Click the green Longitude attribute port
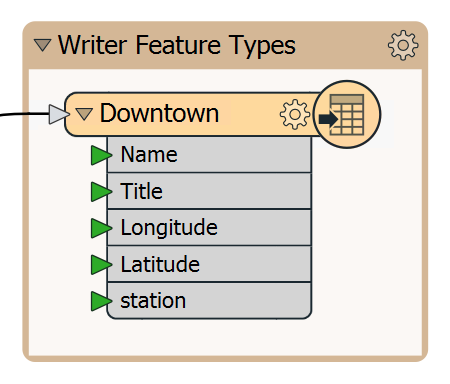This screenshot has width=450, height=384. tap(101, 228)
